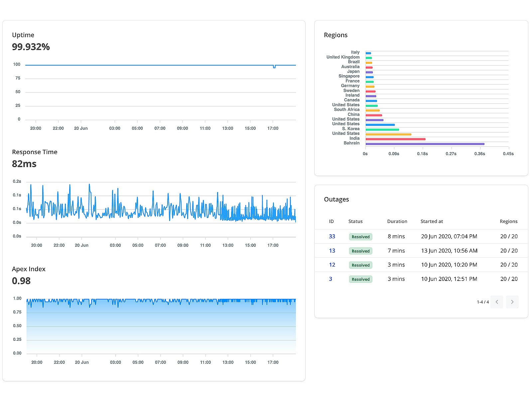Select the Apex Index value 0.98
This screenshot has height=409, width=532.
[21, 281]
